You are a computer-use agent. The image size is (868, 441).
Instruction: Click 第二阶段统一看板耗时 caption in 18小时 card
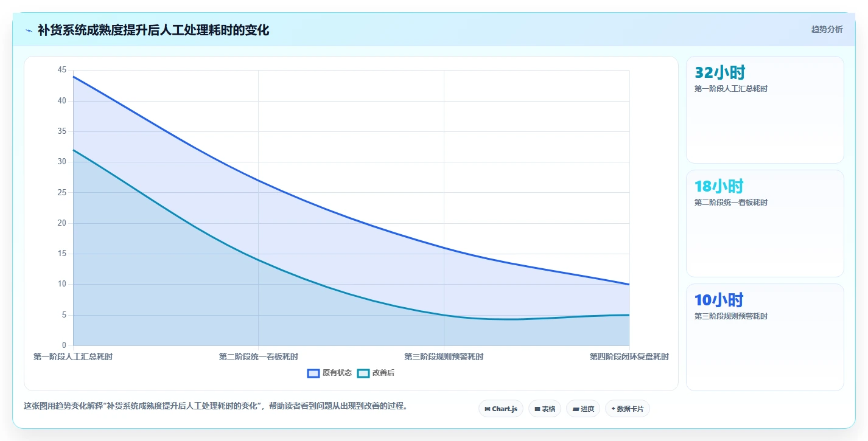pos(731,203)
